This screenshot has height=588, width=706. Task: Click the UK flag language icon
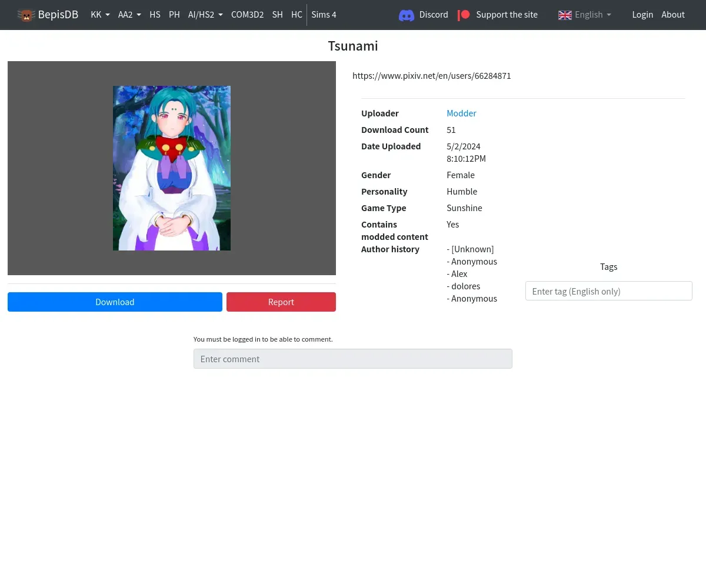coord(565,15)
